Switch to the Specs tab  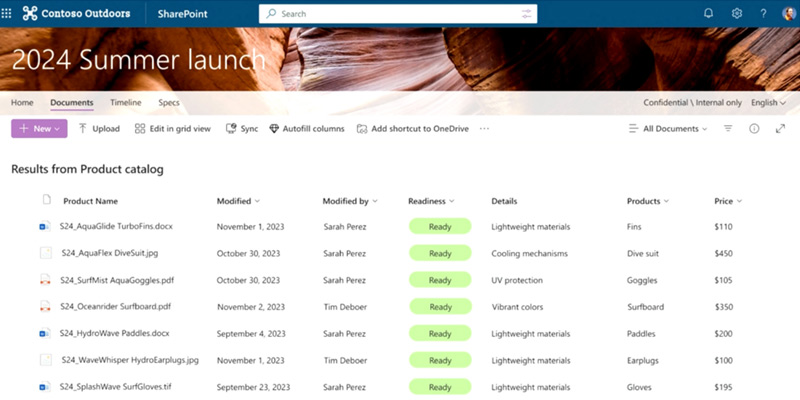(x=169, y=103)
